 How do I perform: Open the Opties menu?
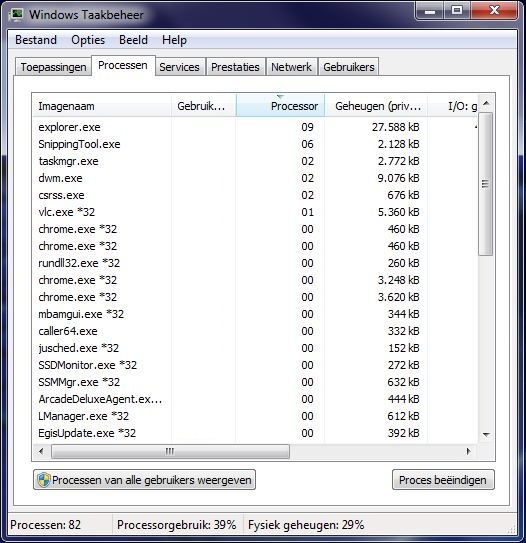[88, 40]
